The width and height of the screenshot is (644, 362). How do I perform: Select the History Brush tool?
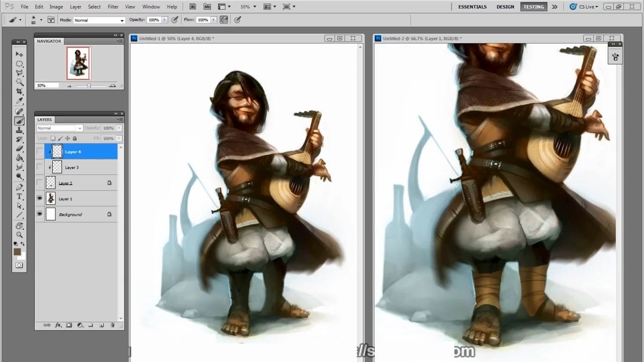pyautogui.click(x=20, y=139)
